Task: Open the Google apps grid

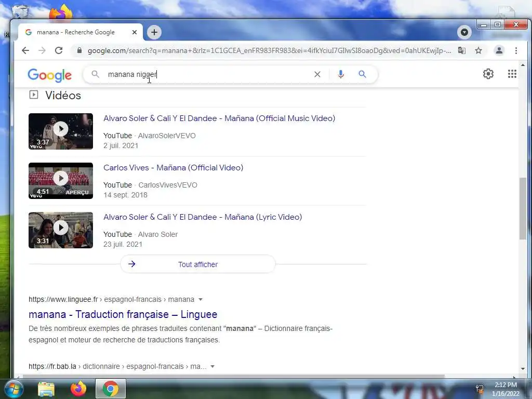Action: pos(512,74)
